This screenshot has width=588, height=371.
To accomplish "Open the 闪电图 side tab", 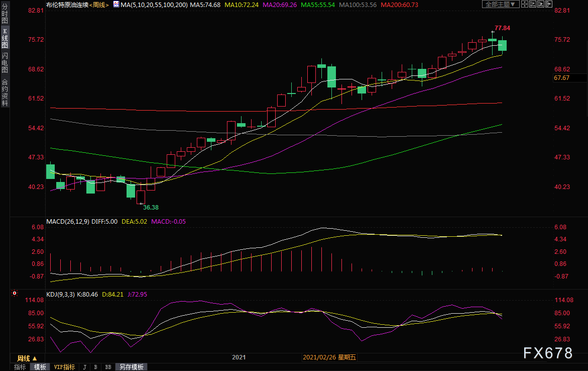I will [5, 62].
